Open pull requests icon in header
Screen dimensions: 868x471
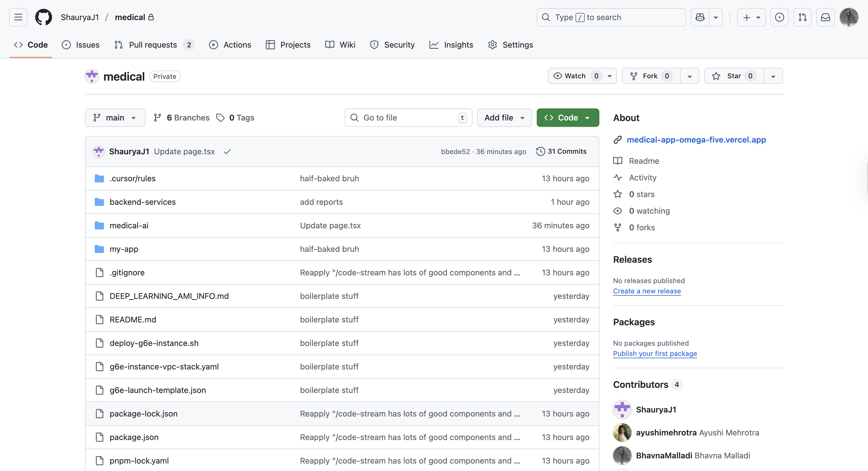pos(802,17)
